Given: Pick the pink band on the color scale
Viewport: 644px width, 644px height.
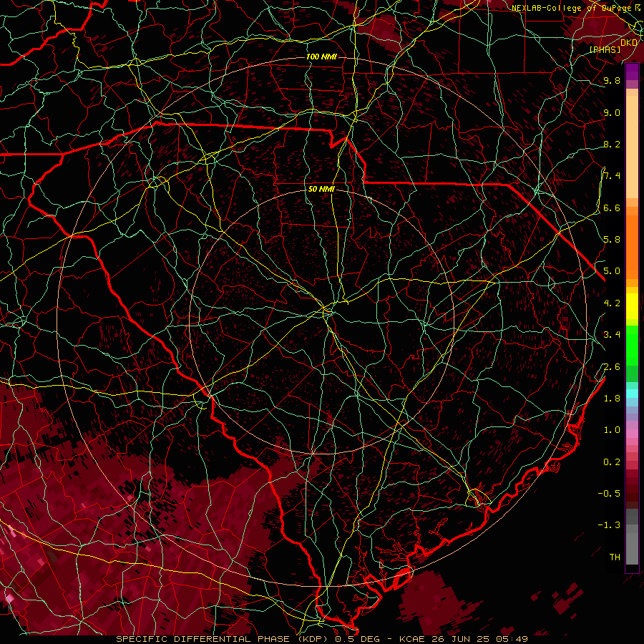Looking at the screenshot, I should (632, 434).
